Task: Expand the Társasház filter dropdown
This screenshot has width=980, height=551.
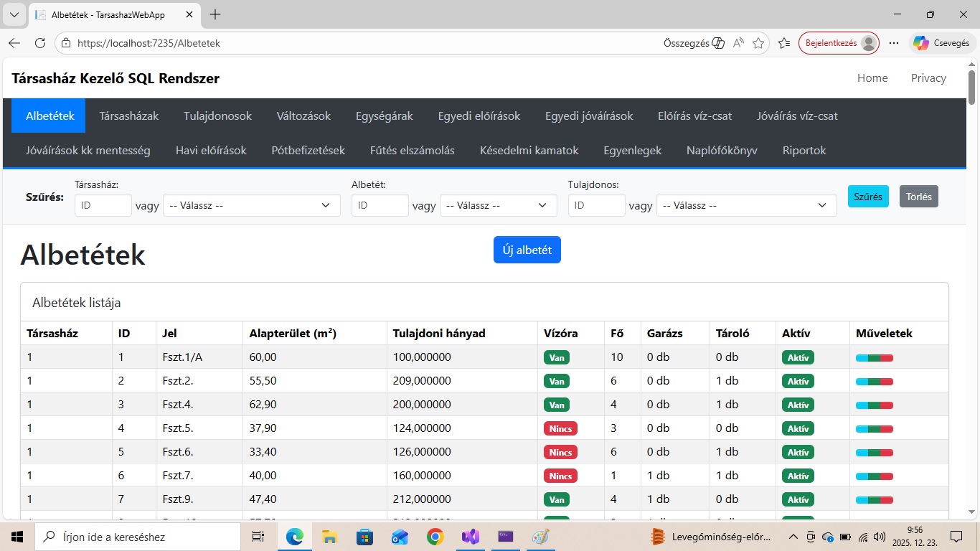Action: [251, 205]
